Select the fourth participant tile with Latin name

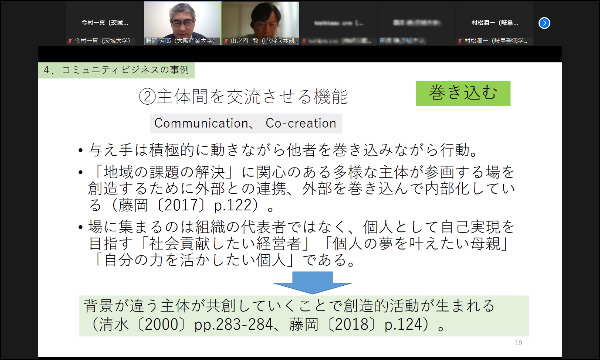click(x=338, y=23)
